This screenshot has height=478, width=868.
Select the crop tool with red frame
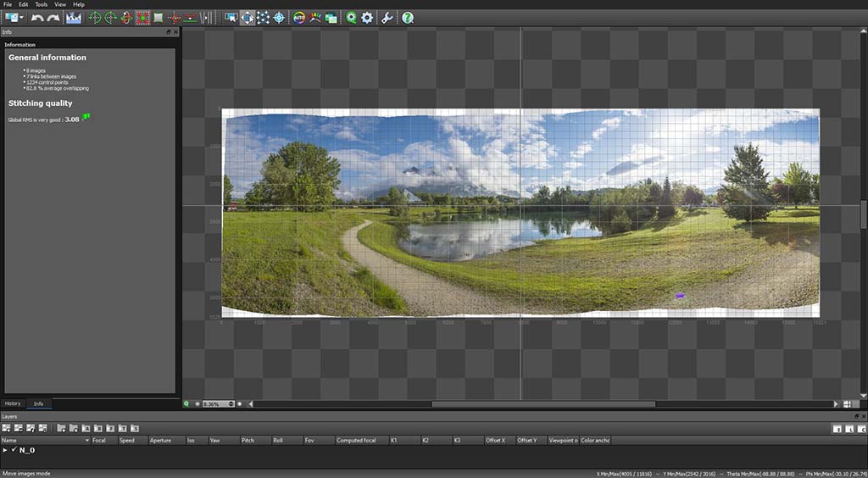[x=142, y=17]
